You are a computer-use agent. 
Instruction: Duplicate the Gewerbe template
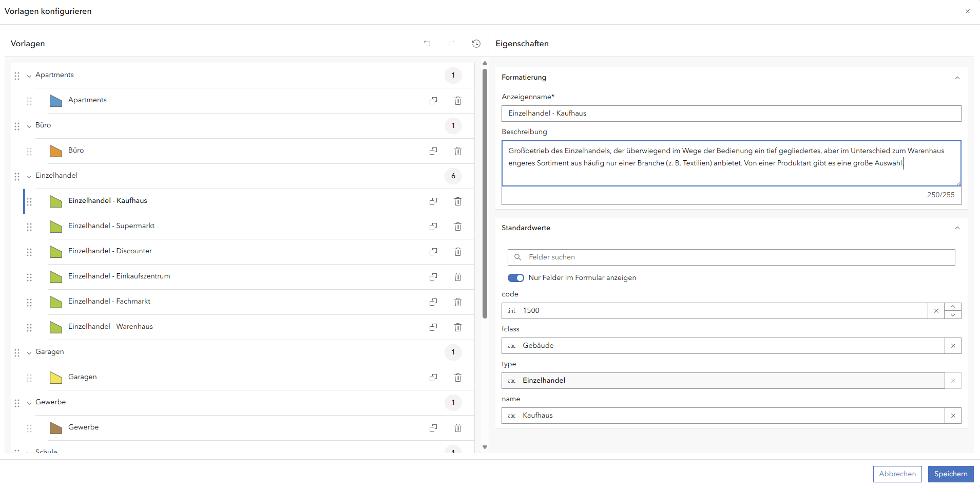click(x=433, y=428)
